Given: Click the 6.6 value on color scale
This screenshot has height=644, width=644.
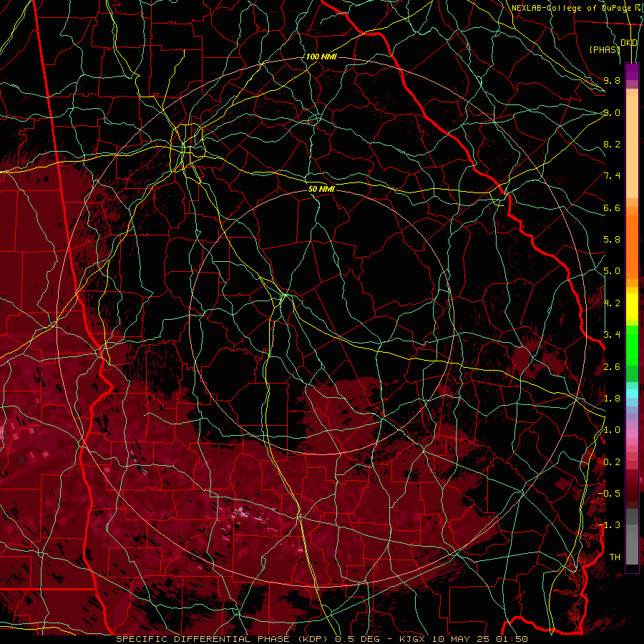Looking at the screenshot, I should tap(612, 208).
